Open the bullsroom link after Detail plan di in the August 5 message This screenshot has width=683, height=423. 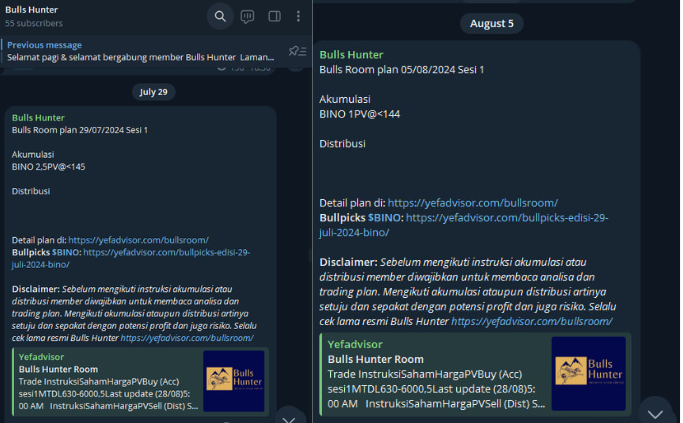[x=473, y=203]
